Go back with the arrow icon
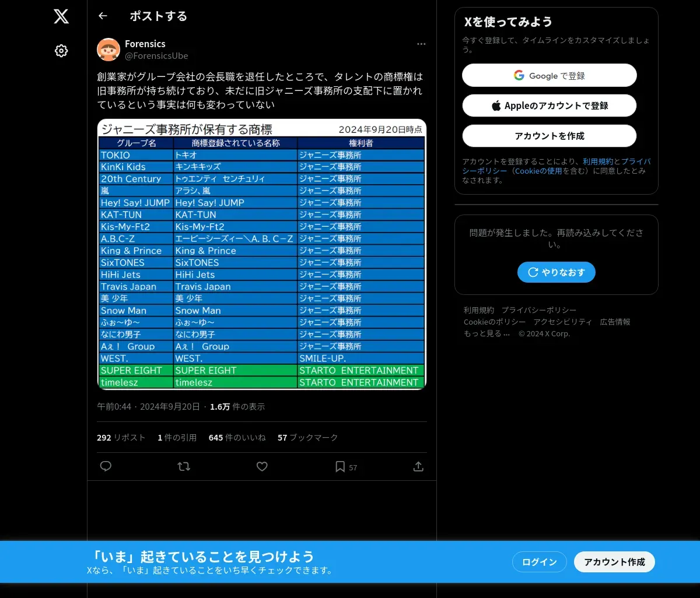This screenshot has height=598, width=700. pyautogui.click(x=103, y=16)
